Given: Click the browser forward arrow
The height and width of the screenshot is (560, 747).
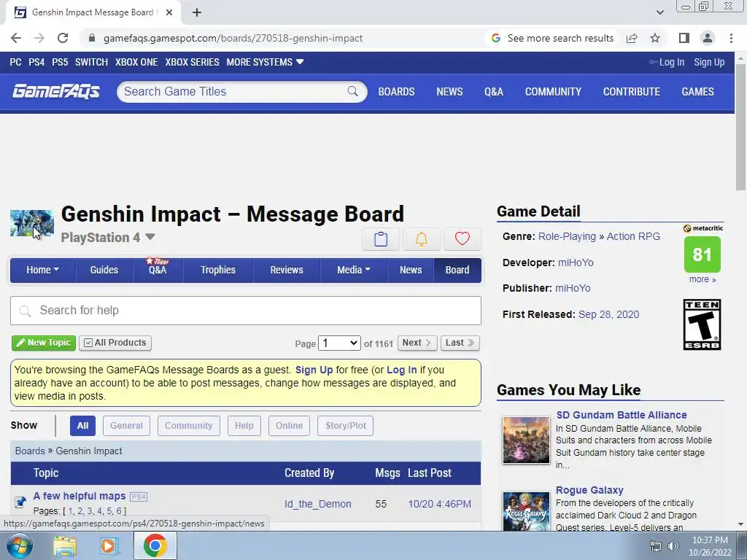Looking at the screenshot, I should (39, 38).
